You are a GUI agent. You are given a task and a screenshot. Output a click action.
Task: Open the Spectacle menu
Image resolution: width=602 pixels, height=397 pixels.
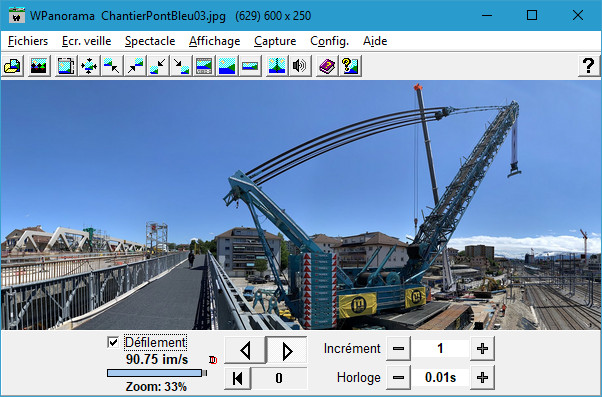tap(150, 41)
